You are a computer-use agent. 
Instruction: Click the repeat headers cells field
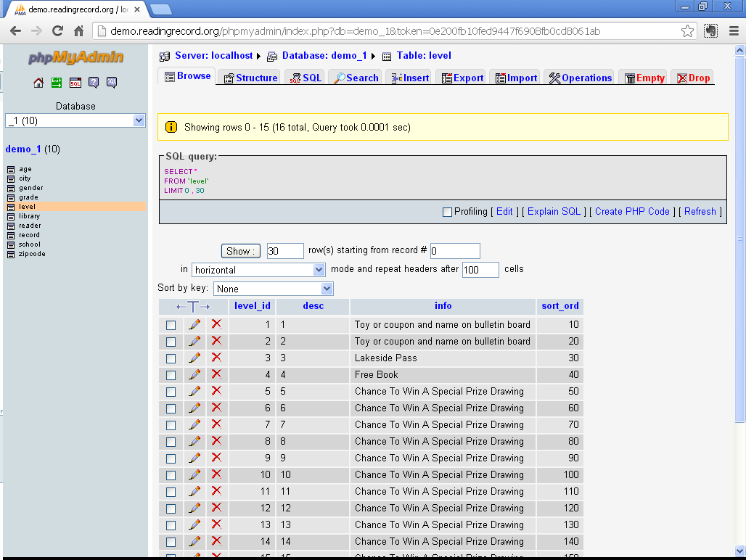[480, 270]
